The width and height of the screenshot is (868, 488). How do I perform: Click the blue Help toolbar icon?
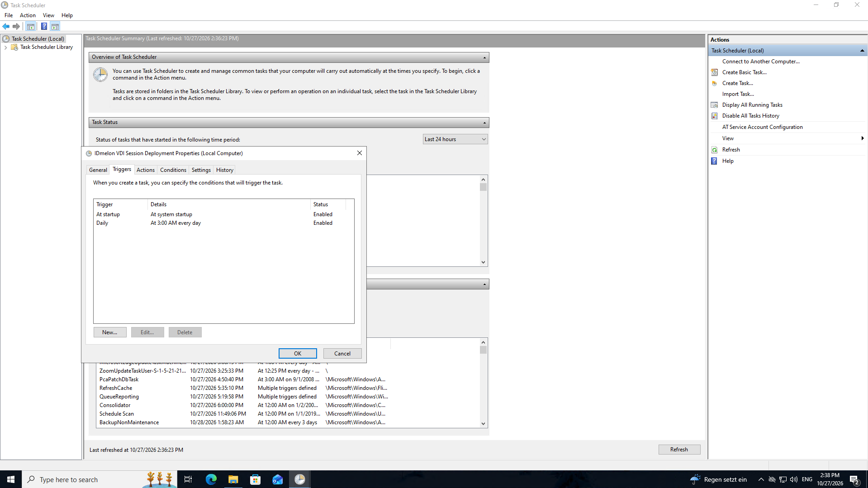pos(44,26)
